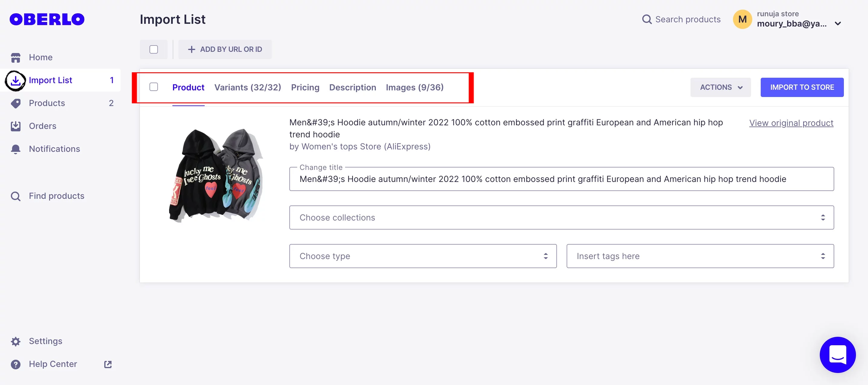Click the Insert tags here input field
This screenshot has width=868, height=385.
point(700,255)
